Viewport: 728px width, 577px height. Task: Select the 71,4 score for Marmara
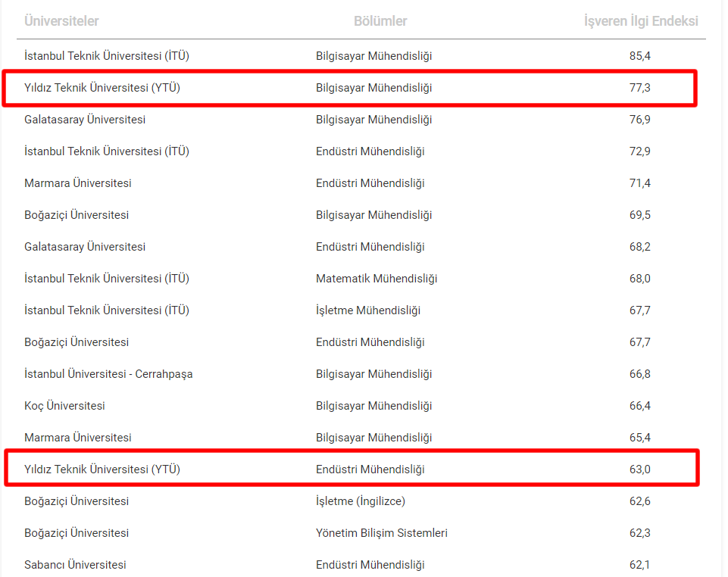(x=639, y=183)
